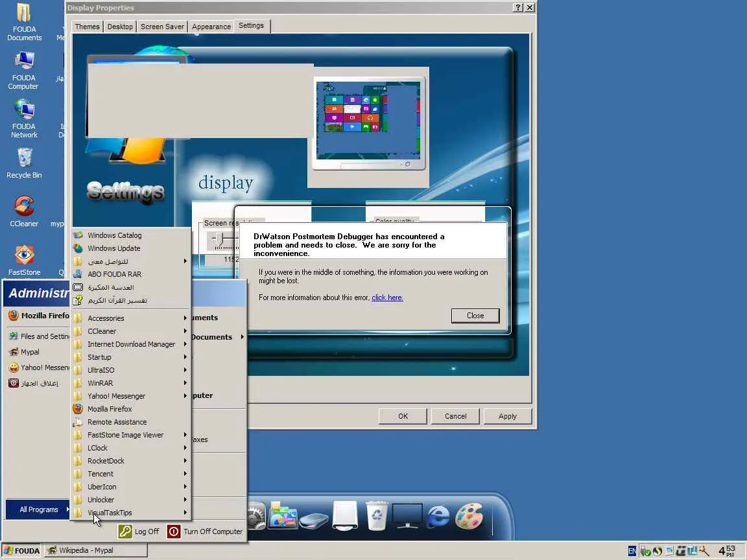
Task: Click the EN language indicator in the tray
Action: [632, 551]
